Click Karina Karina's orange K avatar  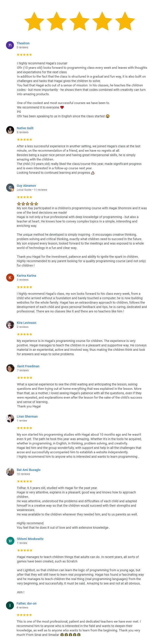(x=10, y=278)
